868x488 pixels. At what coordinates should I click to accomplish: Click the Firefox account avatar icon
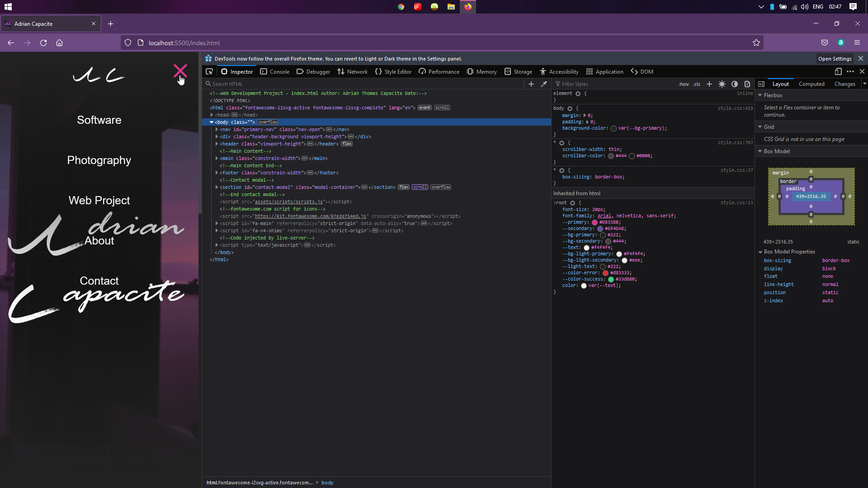click(841, 42)
